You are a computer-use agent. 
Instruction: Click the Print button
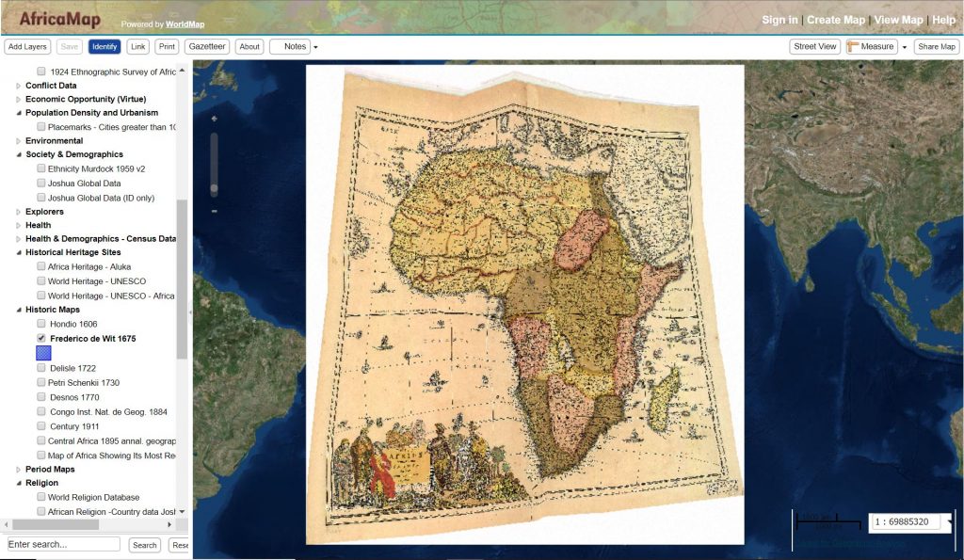[x=168, y=47]
